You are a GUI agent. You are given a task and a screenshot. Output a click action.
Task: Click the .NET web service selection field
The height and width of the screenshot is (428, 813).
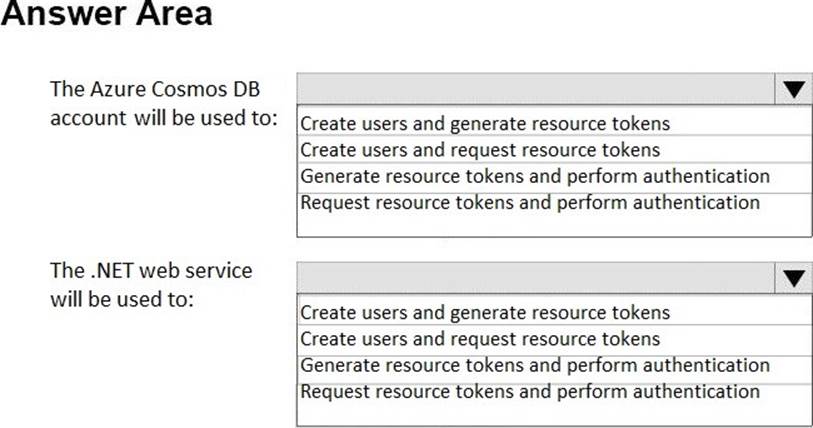click(535, 277)
